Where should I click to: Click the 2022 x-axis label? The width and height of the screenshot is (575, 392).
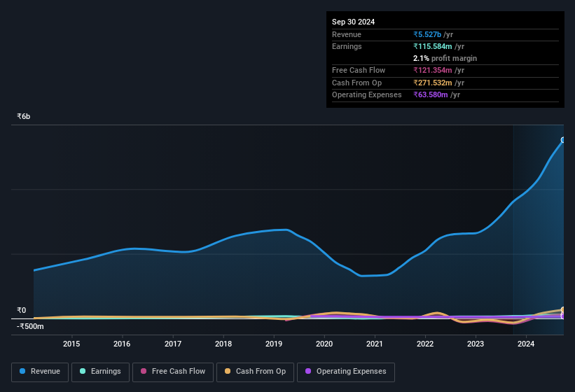(425, 344)
